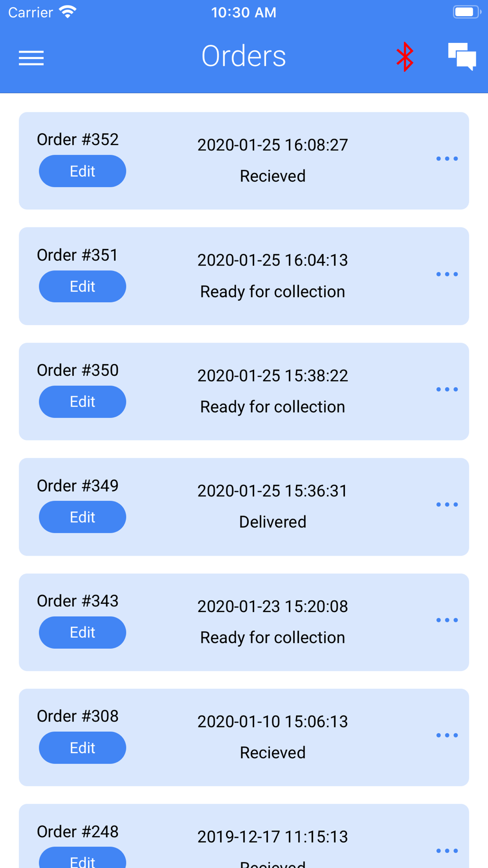This screenshot has height=868, width=488.
Task: Open more options for Order #349
Action: click(x=447, y=504)
